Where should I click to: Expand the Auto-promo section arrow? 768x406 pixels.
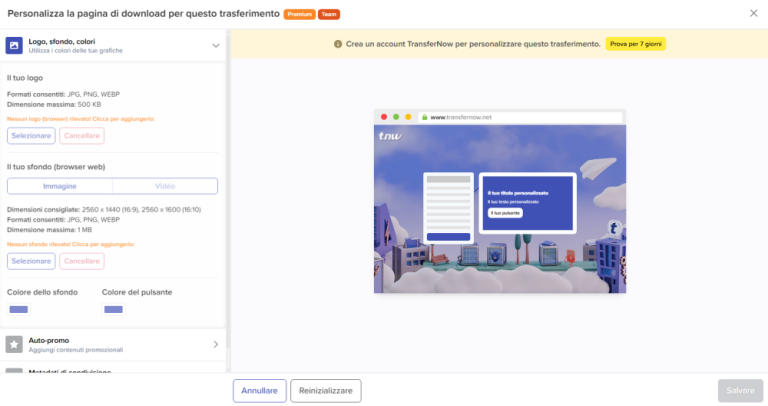coord(216,344)
